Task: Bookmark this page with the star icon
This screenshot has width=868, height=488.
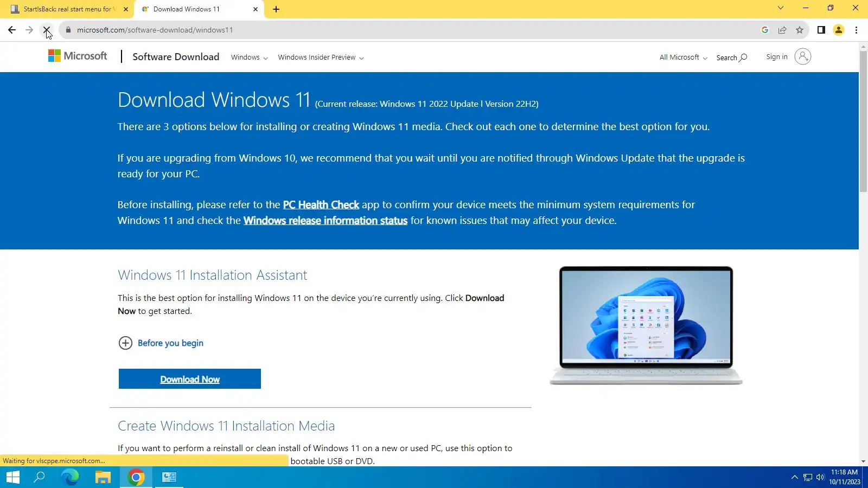Action: [800, 30]
